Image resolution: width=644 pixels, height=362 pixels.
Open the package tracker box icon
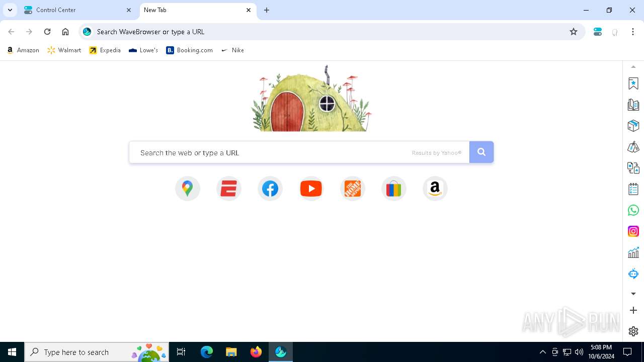(x=633, y=126)
